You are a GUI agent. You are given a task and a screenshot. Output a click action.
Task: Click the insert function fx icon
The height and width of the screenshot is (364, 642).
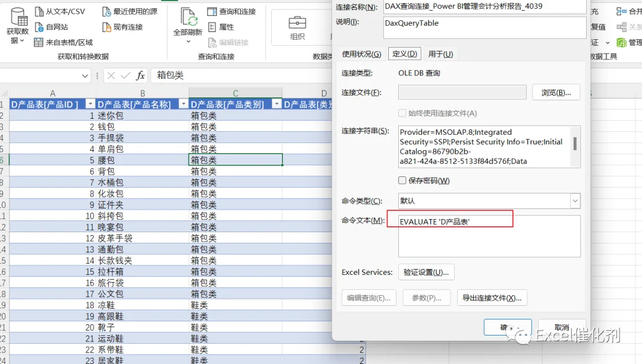[140, 75]
